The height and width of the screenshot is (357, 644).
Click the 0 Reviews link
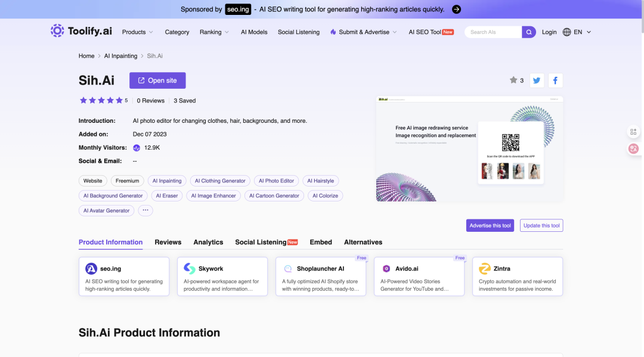(x=150, y=101)
